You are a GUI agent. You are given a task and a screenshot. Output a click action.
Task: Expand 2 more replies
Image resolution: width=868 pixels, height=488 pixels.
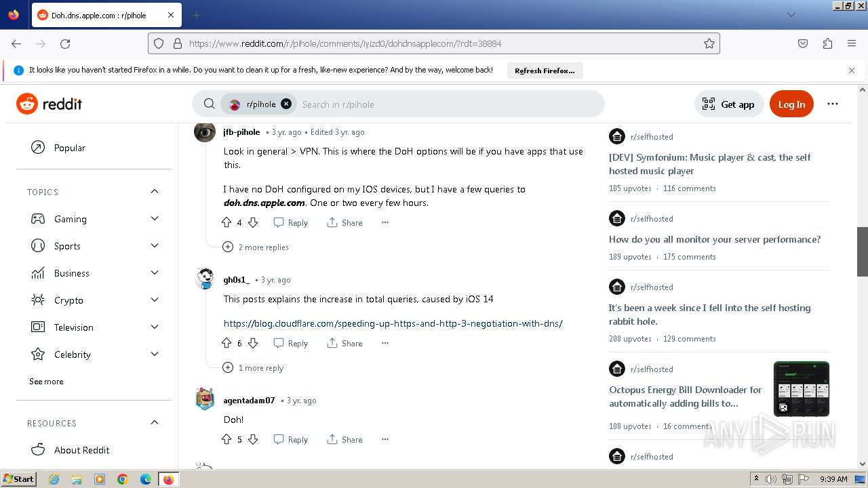[x=256, y=247]
